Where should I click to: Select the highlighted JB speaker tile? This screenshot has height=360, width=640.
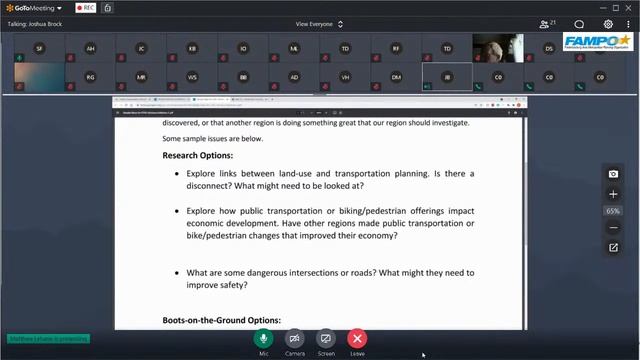[x=447, y=77]
